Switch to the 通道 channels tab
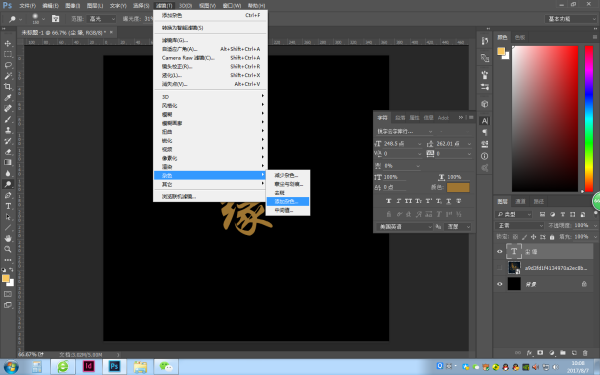This screenshot has width=600, height=375. (520, 201)
